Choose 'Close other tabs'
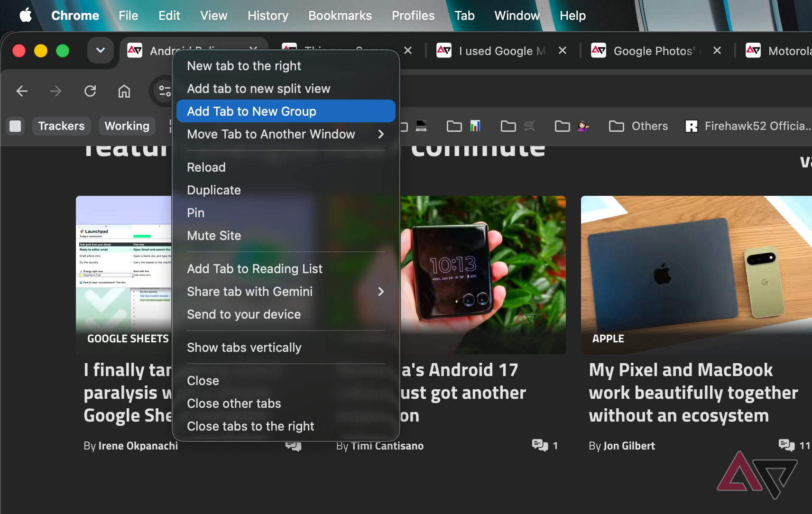812x514 pixels. 286,404
